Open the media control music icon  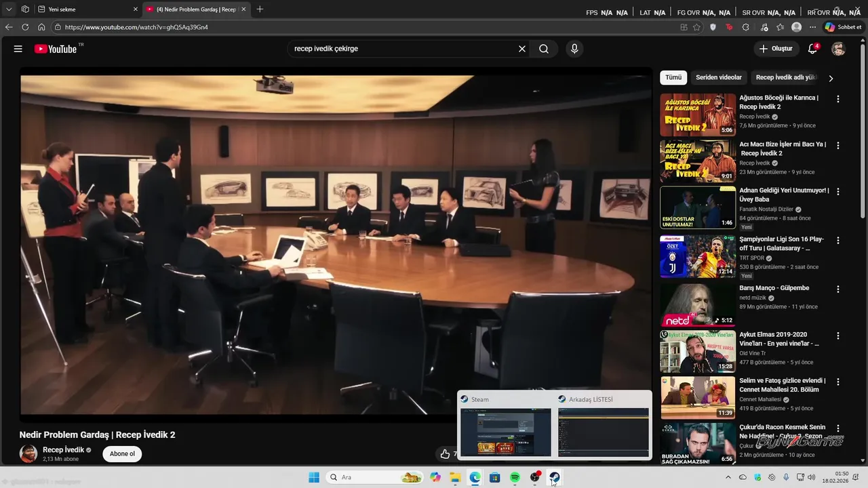(764, 27)
